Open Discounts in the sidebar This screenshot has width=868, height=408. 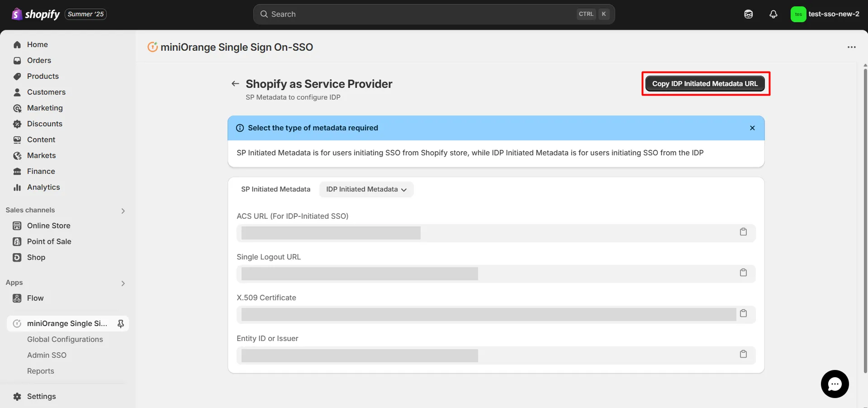pos(45,124)
